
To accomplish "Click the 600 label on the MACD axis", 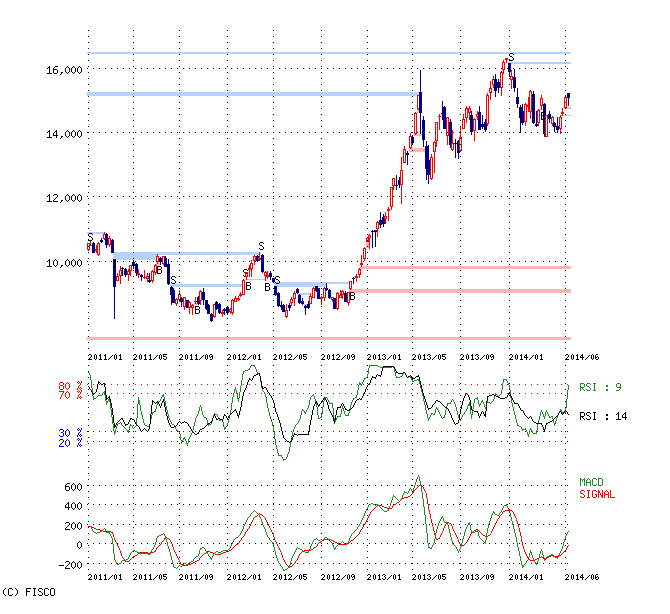I will pyautogui.click(x=72, y=486).
